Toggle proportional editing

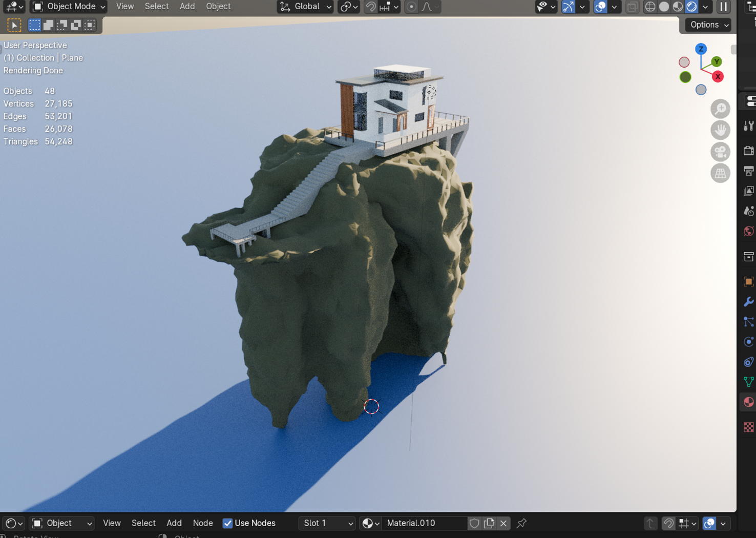pos(411,7)
